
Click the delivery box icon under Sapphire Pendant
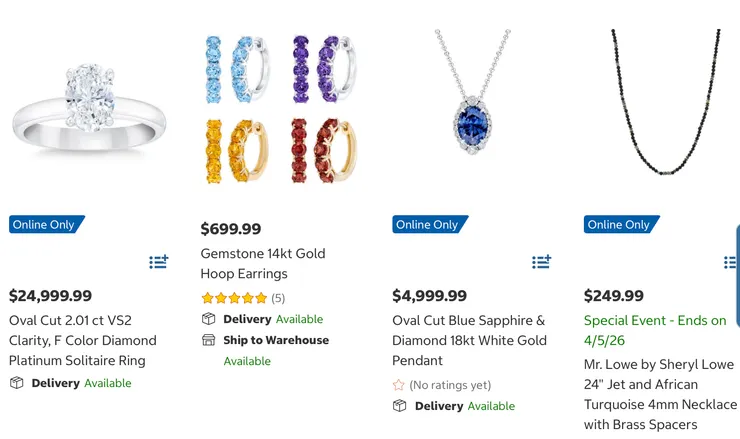tap(399, 406)
